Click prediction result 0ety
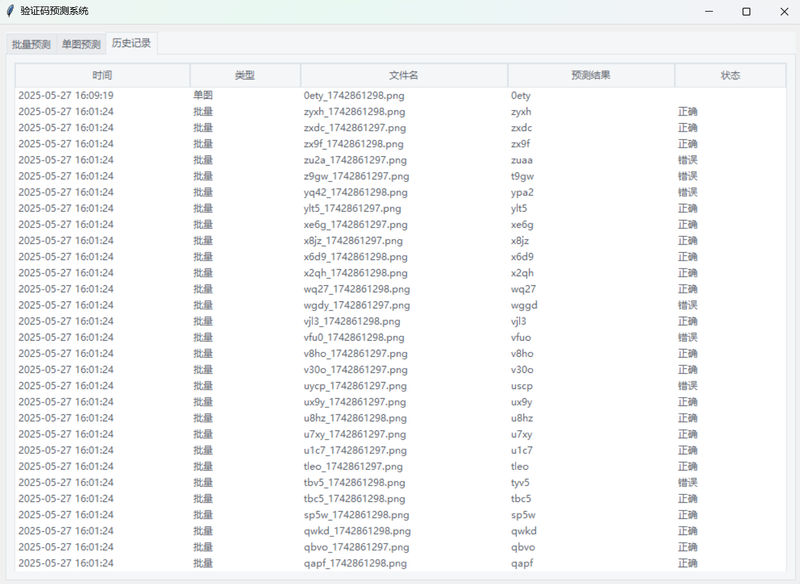Viewport: 800px width, 584px height. tap(521, 95)
